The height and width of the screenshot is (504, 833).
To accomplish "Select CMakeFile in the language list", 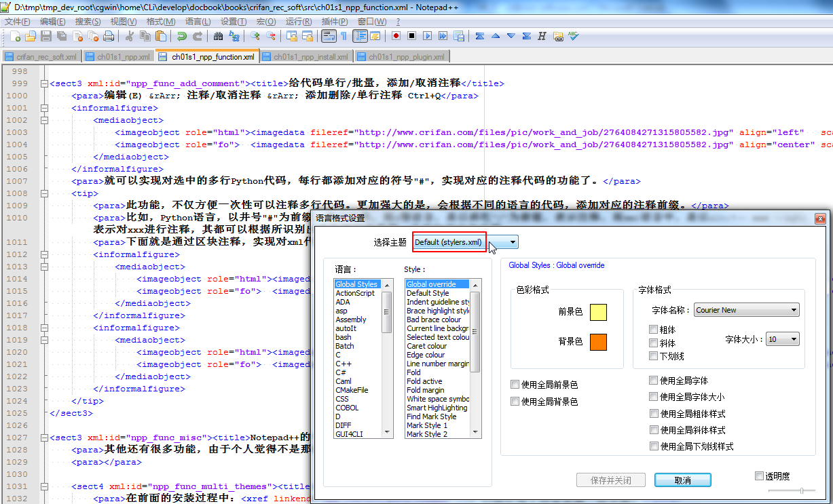I will click(352, 390).
